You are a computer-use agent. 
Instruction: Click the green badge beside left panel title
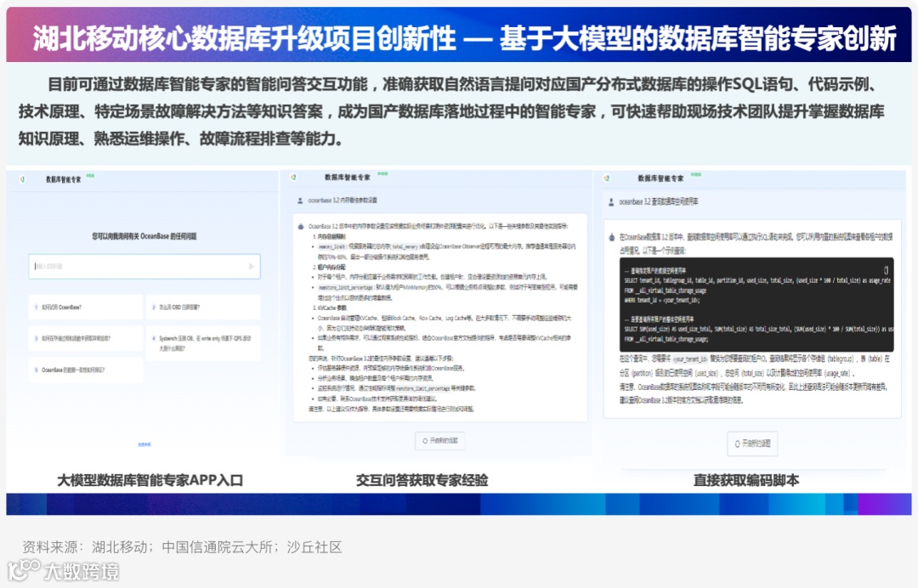(90, 176)
